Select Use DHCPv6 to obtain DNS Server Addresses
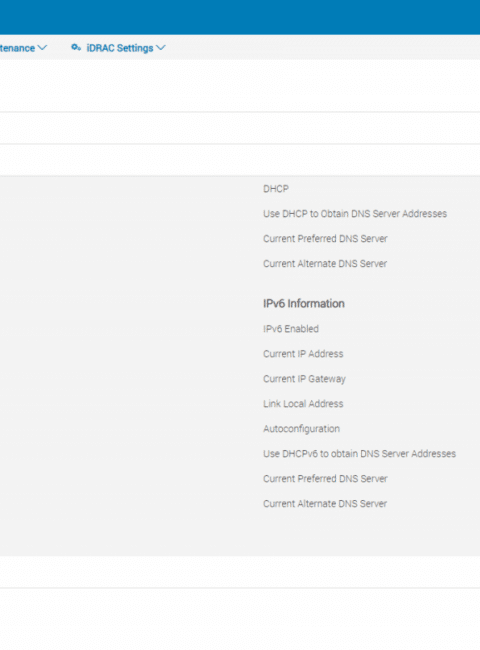This screenshot has width=480, height=650. pos(360,454)
